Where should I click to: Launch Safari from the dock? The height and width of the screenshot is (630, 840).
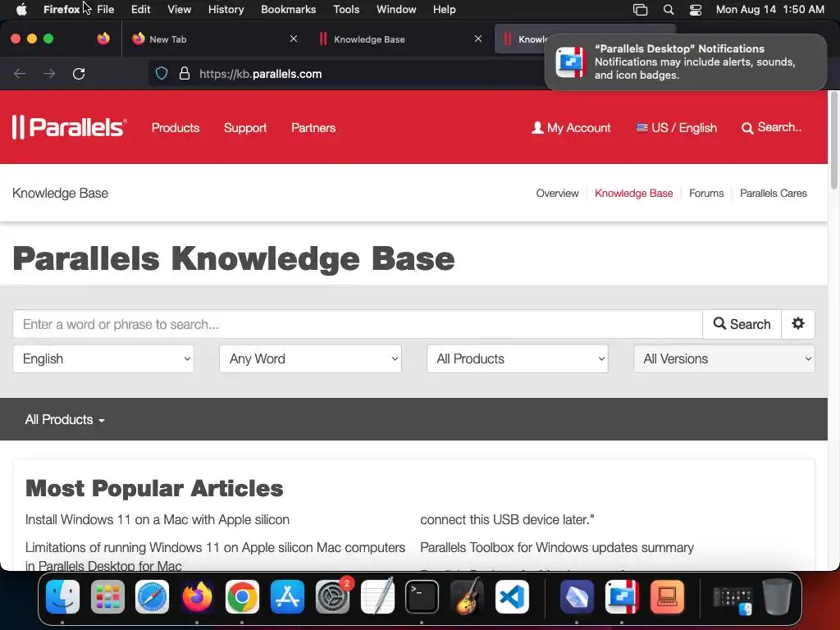152,597
